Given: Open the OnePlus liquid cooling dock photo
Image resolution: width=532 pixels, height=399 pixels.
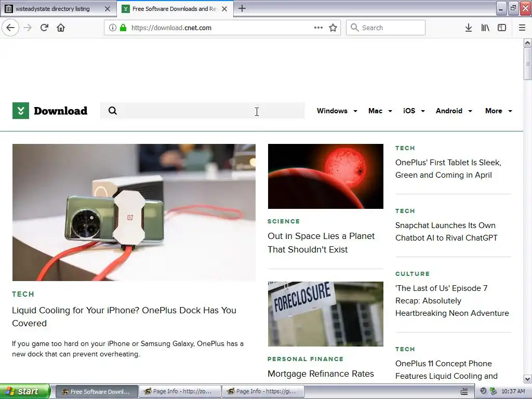Looking at the screenshot, I should pos(134,212).
